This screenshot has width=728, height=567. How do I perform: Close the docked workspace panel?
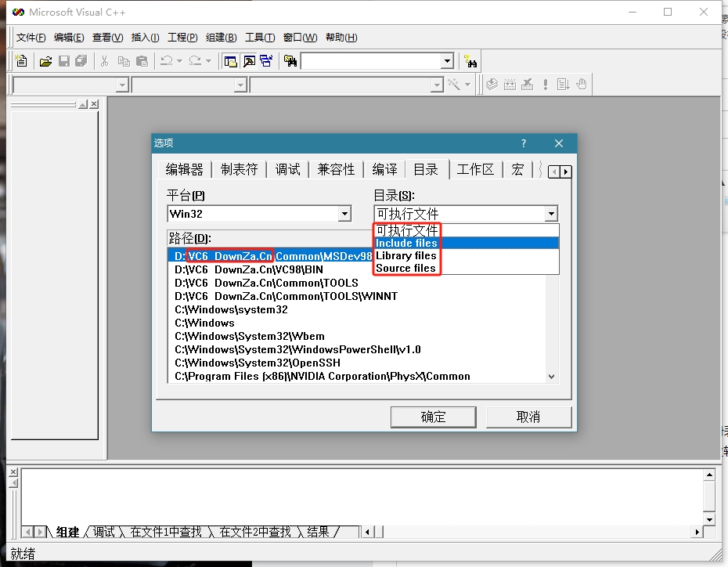pos(94,104)
